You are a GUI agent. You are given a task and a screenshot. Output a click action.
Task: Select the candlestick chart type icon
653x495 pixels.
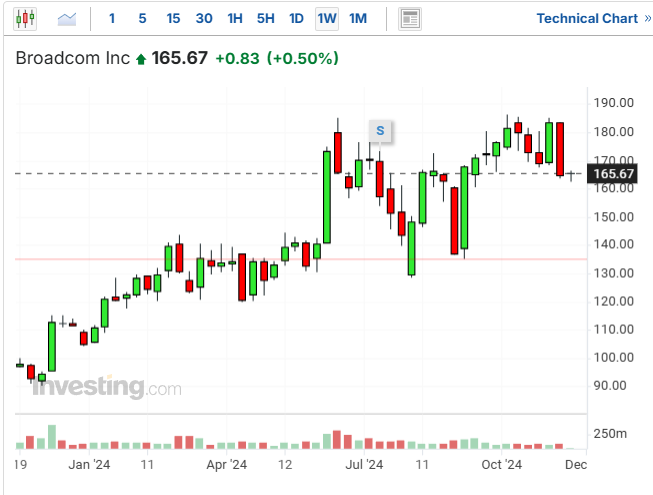(x=25, y=19)
